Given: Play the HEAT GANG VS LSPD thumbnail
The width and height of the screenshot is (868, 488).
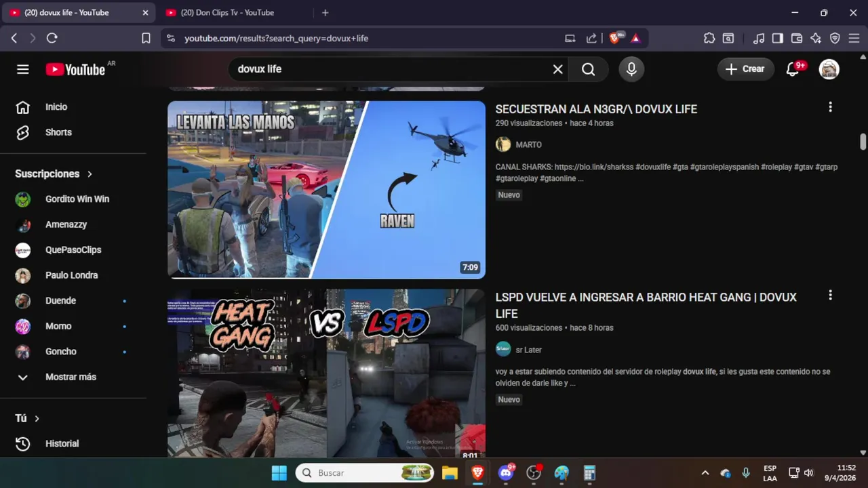Looking at the screenshot, I should (x=326, y=373).
